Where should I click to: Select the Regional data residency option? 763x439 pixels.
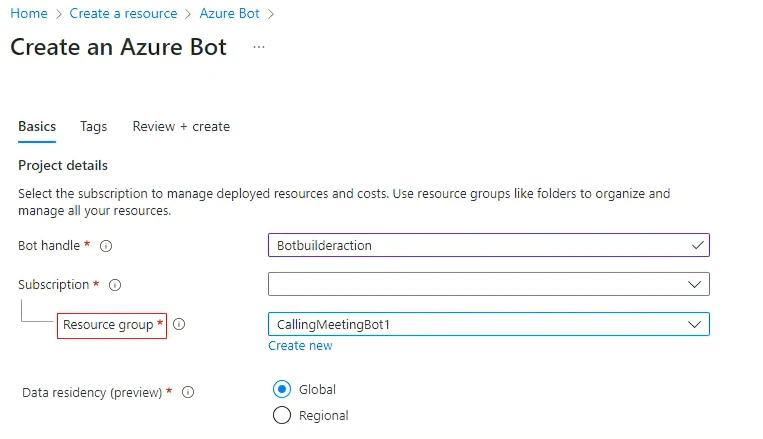pyautogui.click(x=282, y=415)
